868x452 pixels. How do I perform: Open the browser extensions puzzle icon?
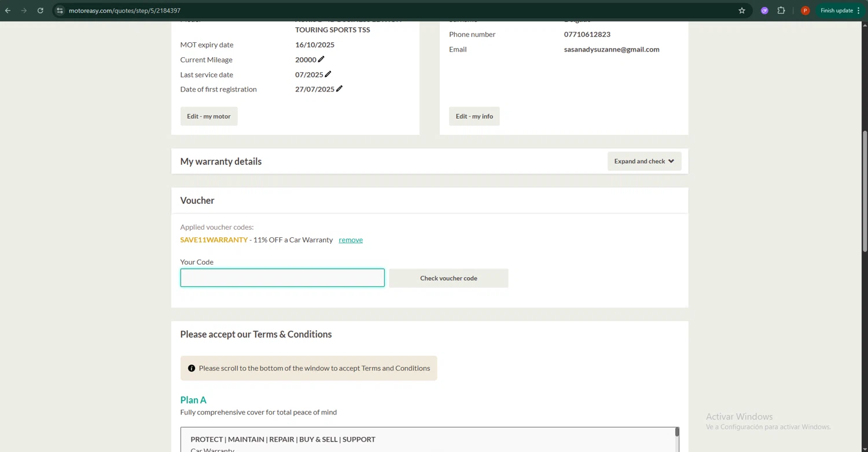(x=781, y=10)
